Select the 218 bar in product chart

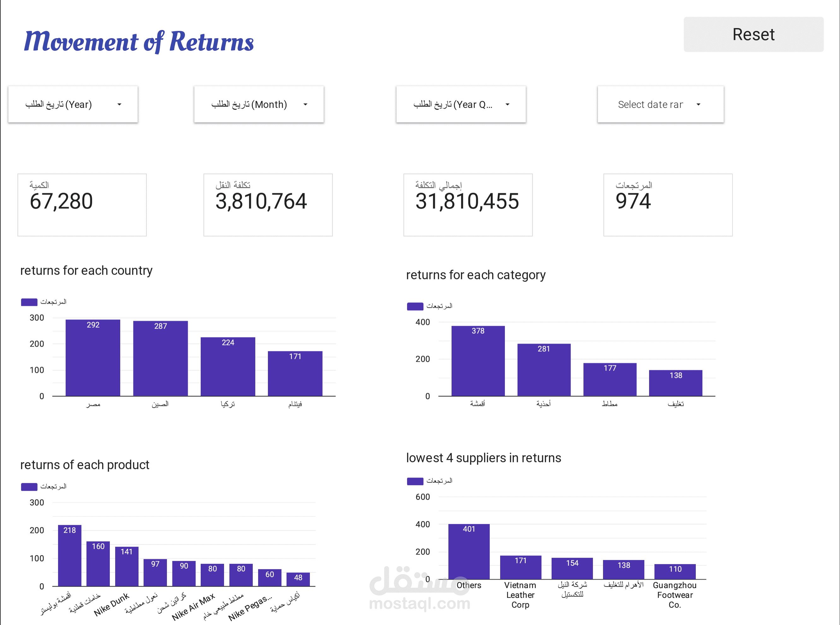click(x=70, y=556)
